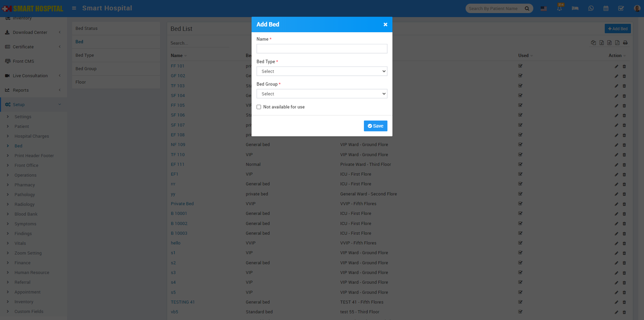Click the bed status icon in header

[575, 8]
